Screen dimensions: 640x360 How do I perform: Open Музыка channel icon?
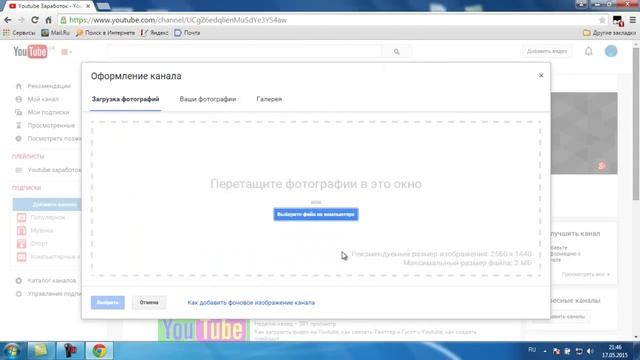[21, 231]
